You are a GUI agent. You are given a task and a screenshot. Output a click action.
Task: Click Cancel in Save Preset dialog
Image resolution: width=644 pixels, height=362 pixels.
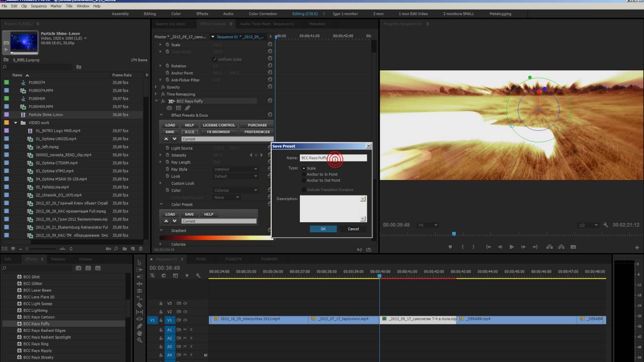pos(353,229)
